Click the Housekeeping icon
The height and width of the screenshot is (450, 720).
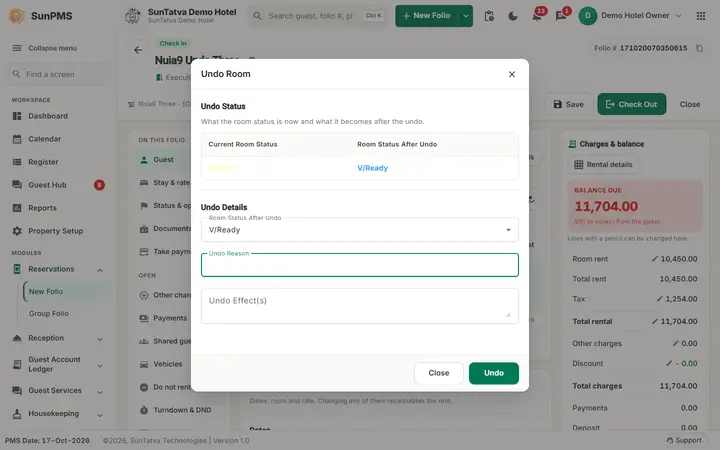(17, 413)
